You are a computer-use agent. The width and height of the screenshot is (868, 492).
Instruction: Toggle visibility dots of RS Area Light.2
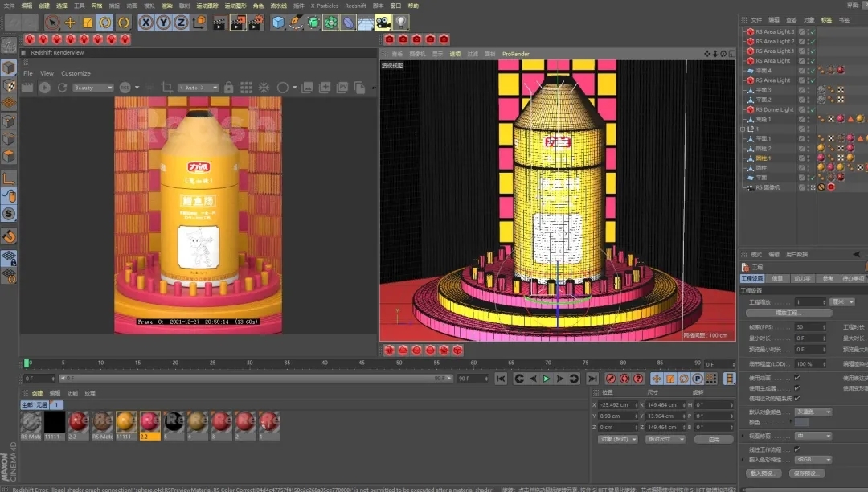(809, 42)
